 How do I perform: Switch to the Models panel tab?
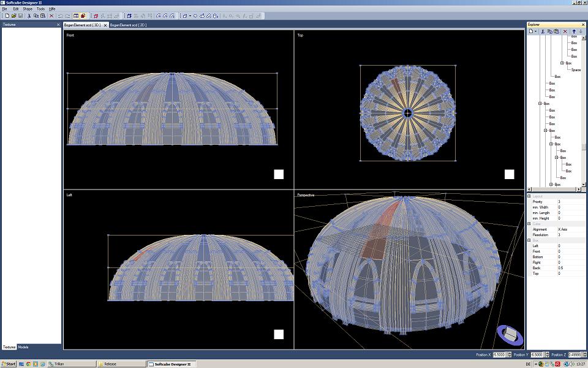pyautogui.click(x=23, y=347)
